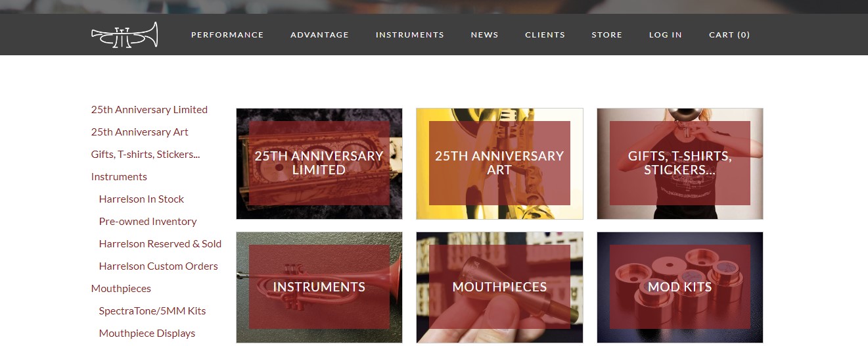
Task: Open the News page
Action: pyautogui.click(x=485, y=35)
